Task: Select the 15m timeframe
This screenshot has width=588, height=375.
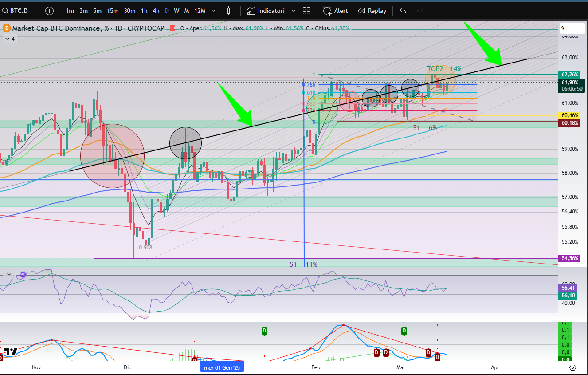Action: (x=113, y=11)
